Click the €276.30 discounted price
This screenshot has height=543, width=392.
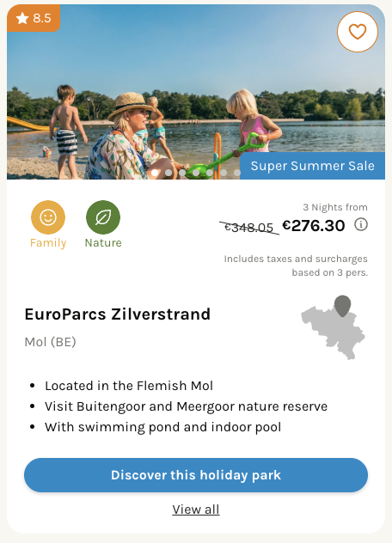coord(314,226)
